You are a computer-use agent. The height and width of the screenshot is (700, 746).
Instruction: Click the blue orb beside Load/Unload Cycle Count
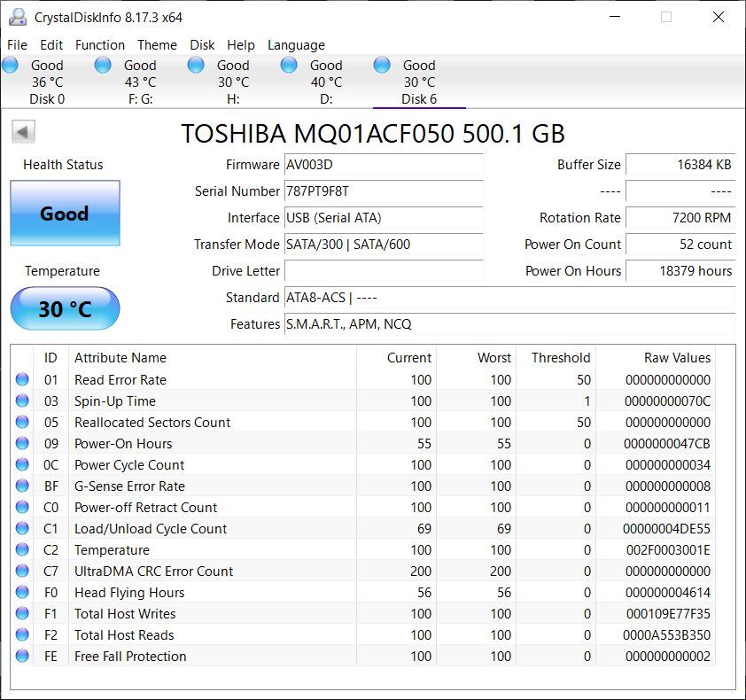coord(22,528)
